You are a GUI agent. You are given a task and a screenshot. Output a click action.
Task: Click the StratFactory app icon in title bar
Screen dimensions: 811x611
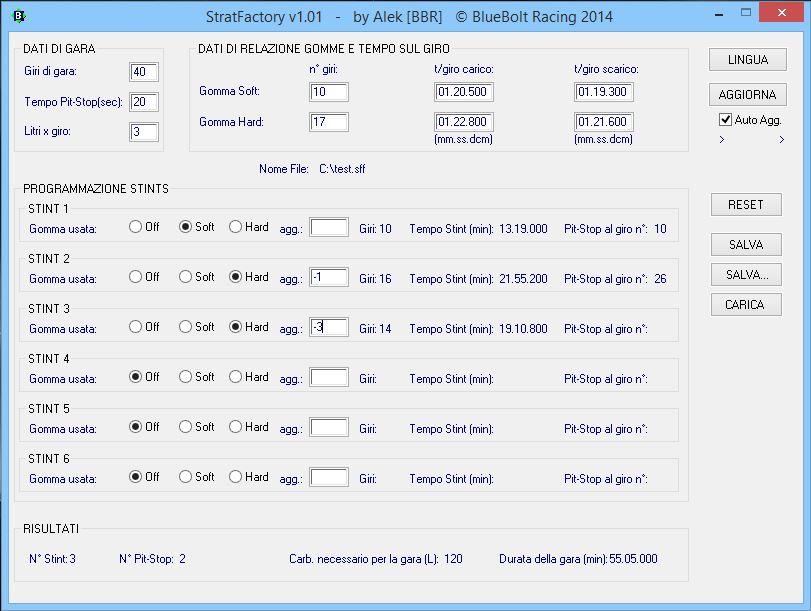[19, 16]
